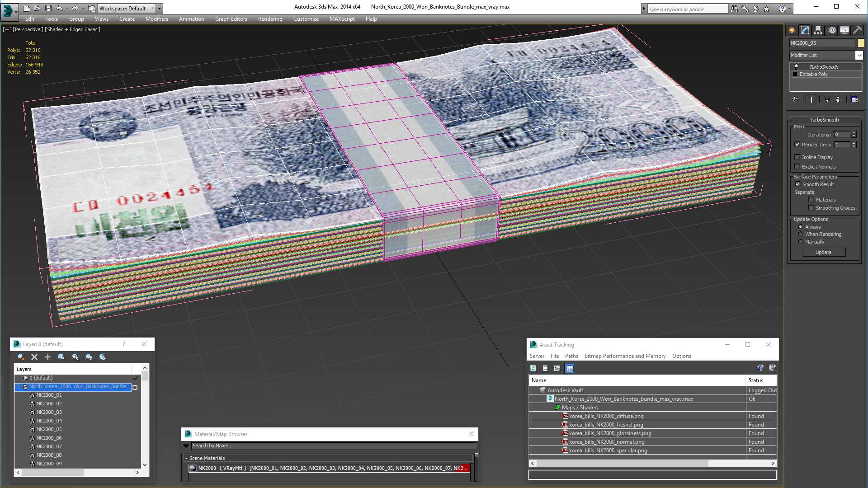Select Always update option
The height and width of the screenshot is (488, 868).
point(800,227)
